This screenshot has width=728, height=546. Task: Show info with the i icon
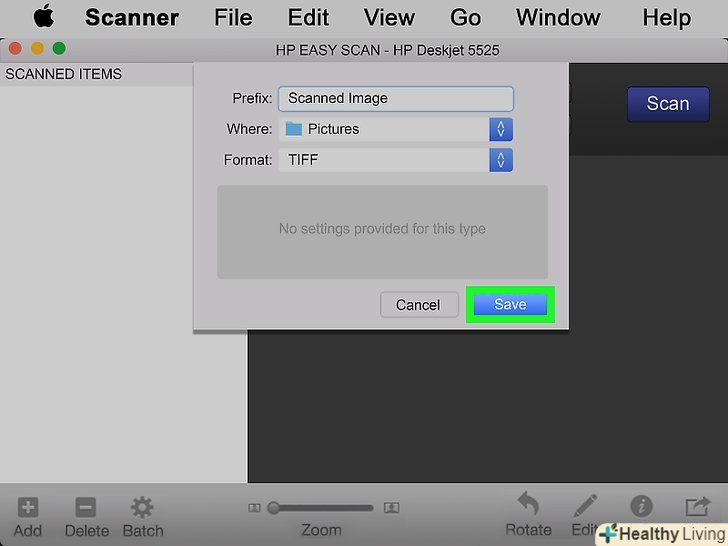[x=641, y=506]
